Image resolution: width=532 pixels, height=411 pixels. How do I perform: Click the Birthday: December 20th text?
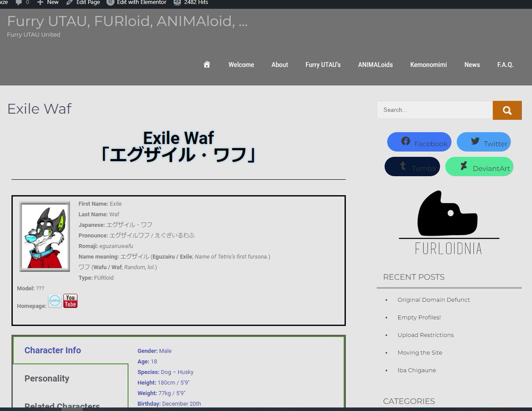click(x=169, y=404)
